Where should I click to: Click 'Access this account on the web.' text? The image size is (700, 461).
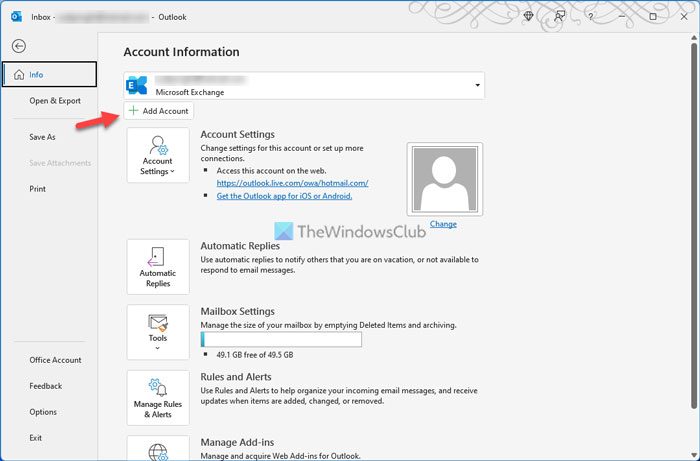[271, 170]
